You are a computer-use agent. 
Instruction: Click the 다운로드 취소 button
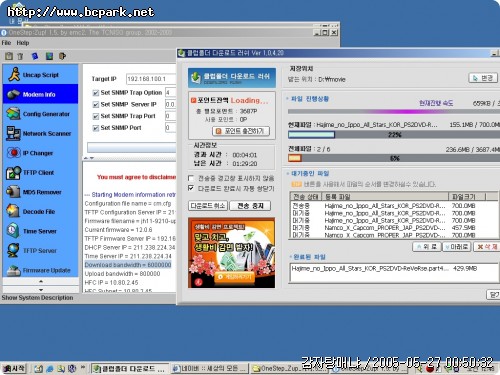tap(208, 206)
